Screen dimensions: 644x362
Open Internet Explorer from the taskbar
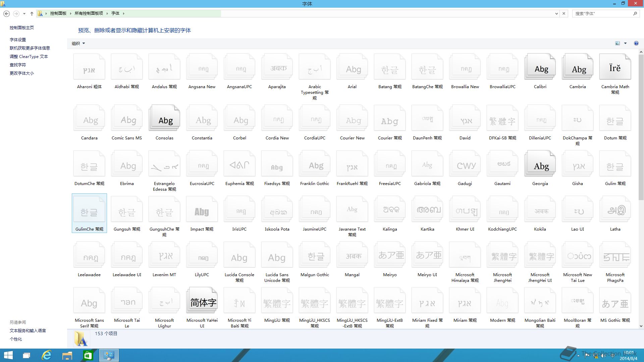click(46, 355)
